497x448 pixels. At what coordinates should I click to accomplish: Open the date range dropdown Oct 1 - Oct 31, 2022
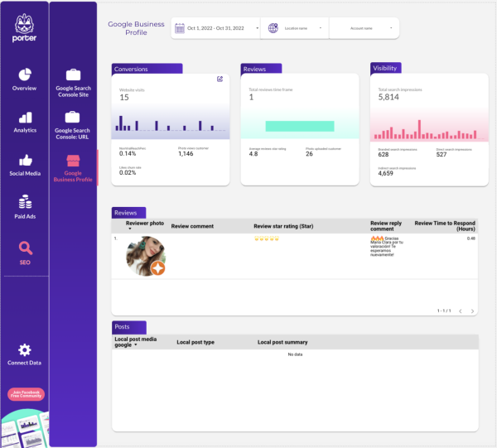(x=217, y=28)
